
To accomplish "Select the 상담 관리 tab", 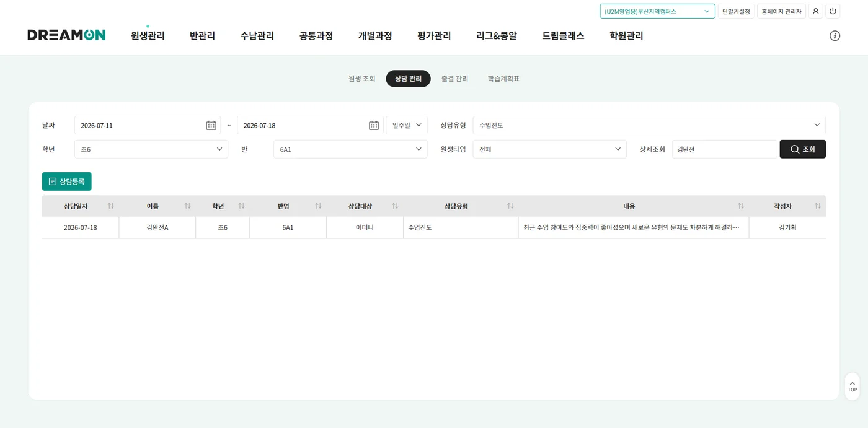I will click(408, 79).
